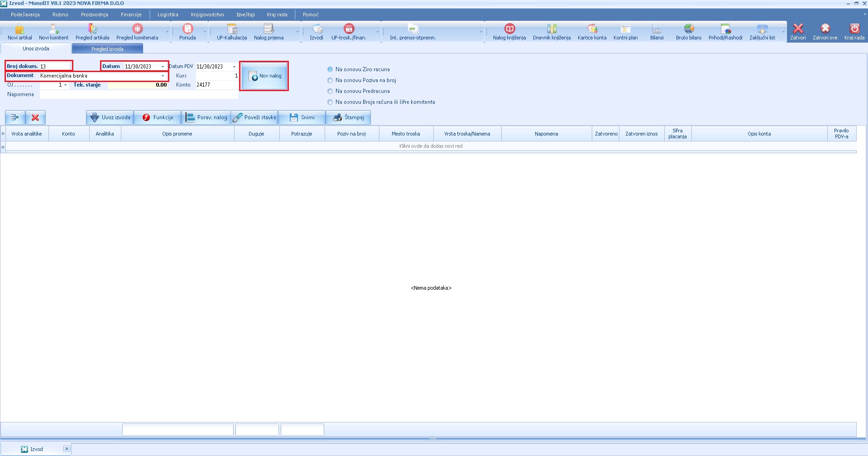Image resolution: width=868 pixels, height=456 pixels.
Task: Click the Konto field showing 24177
Action: pyautogui.click(x=216, y=85)
